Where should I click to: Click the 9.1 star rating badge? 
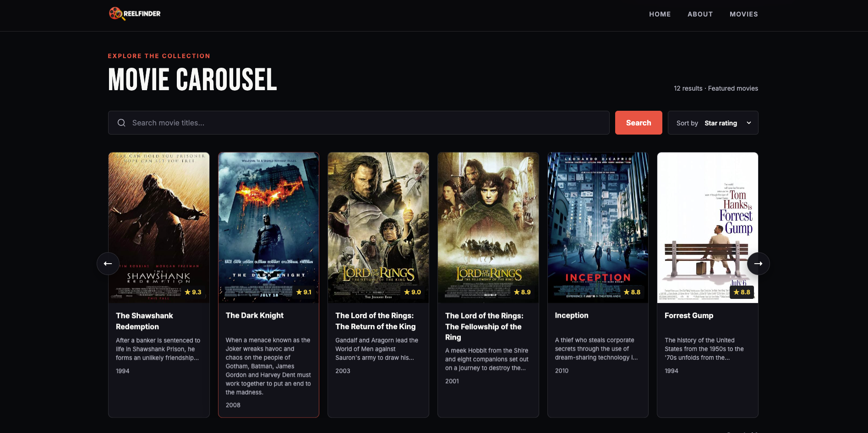tap(304, 292)
